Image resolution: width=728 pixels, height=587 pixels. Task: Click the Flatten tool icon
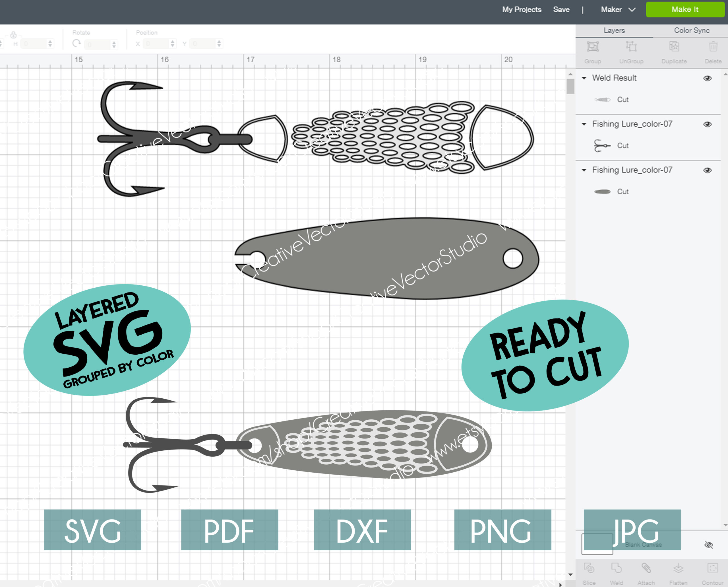point(678,568)
